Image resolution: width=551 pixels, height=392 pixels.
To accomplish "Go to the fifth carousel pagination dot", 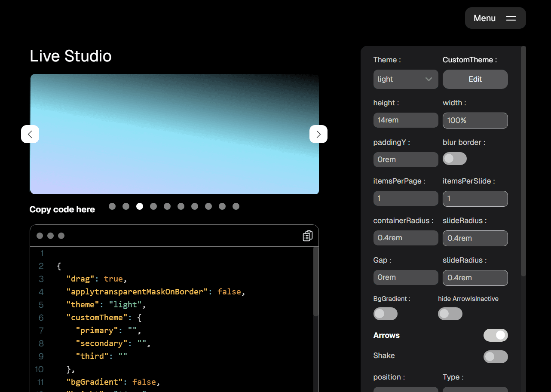I will [167, 206].
